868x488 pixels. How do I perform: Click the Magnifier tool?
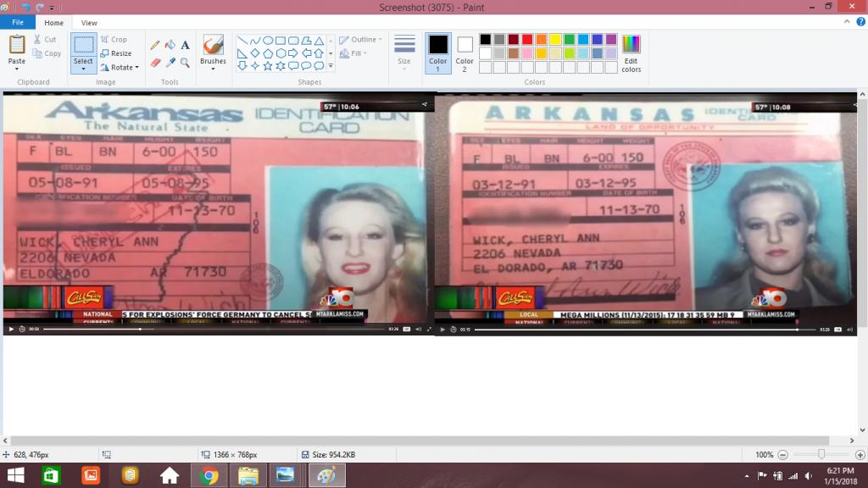(x=185, y=63)
